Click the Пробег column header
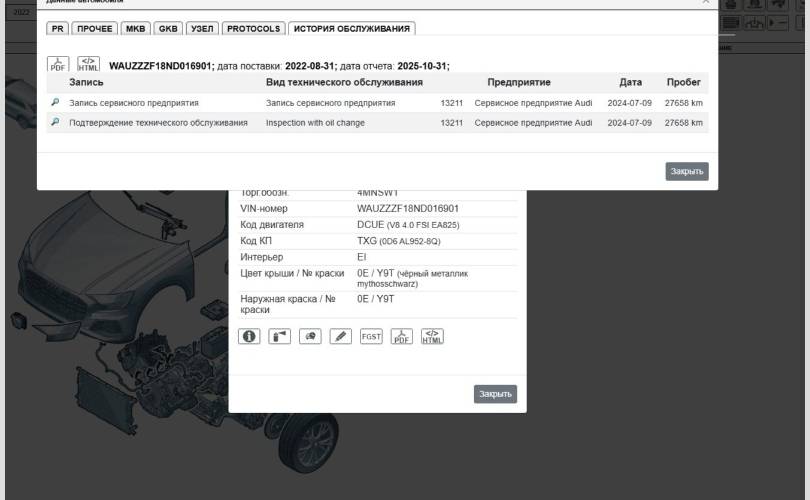The image size is (810, 500). pos(684,82)
